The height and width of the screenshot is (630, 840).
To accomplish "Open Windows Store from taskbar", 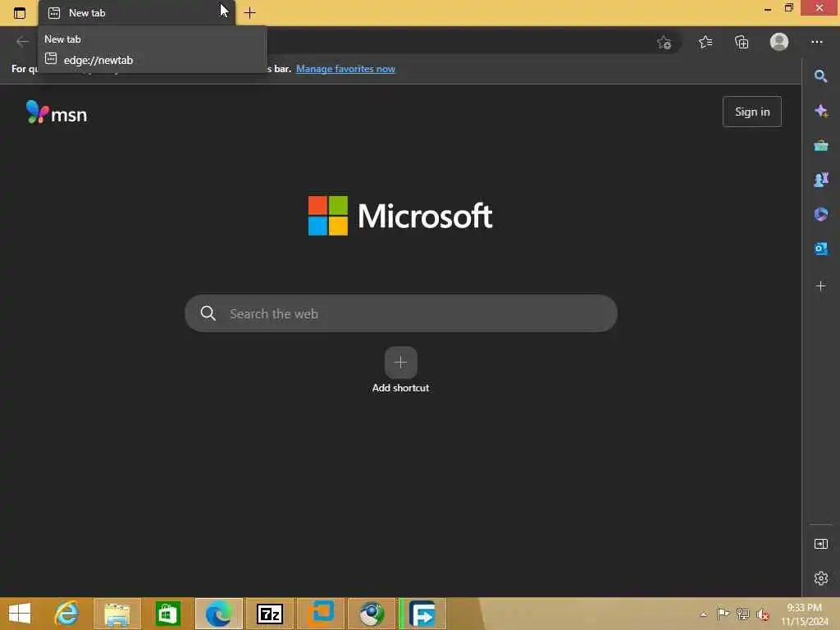I will pos(167,614).
